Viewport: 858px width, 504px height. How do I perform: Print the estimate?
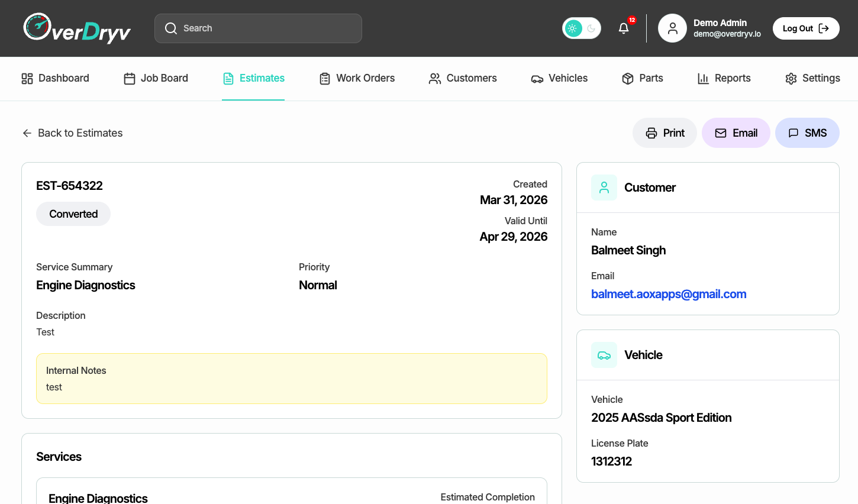pyautogui.click(x=665, y=133)
